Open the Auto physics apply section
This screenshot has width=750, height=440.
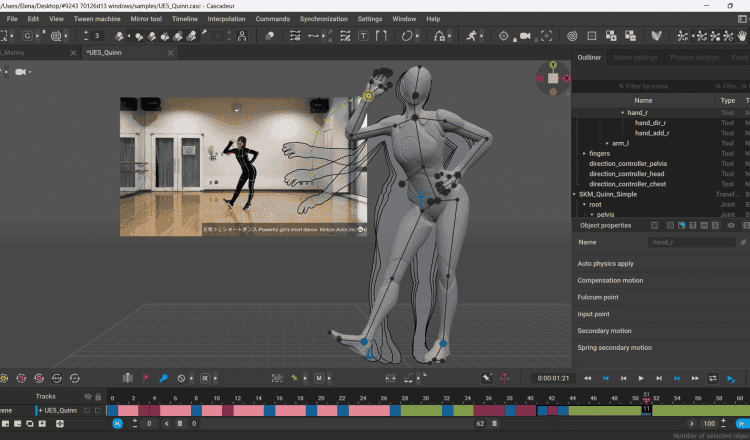coord(605,263)
